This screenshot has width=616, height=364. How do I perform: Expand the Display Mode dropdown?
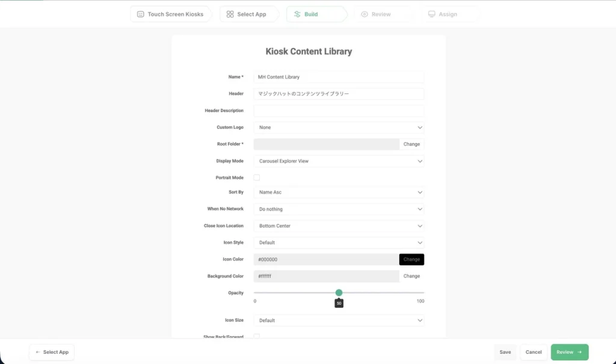tap(339, 161)
